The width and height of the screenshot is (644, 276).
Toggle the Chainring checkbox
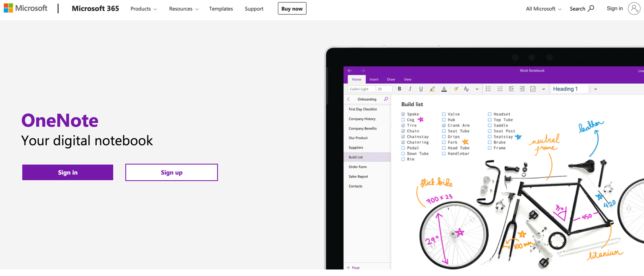pos(403,142)
